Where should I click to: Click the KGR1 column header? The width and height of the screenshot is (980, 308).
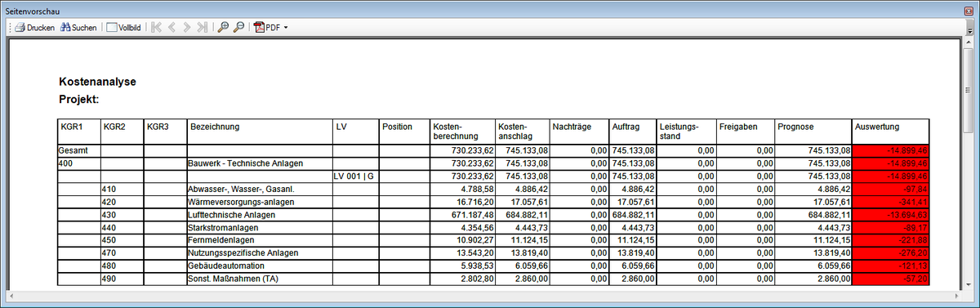(x=78, y=132)
